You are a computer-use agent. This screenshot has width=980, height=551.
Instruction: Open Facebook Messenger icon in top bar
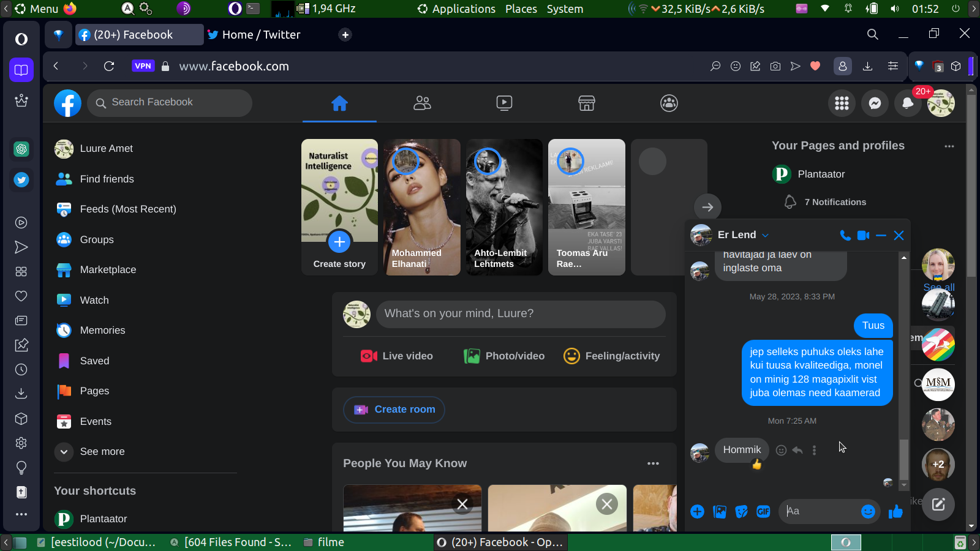point(875,103)
